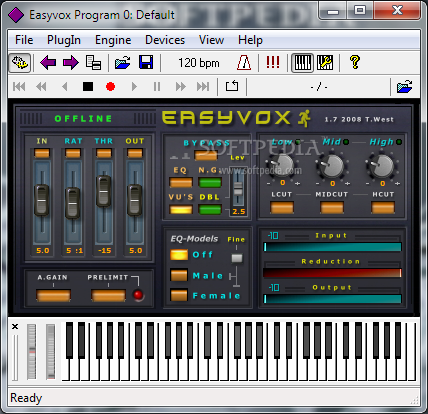Viewport: 428px width, 414px height.
Task: Click the save floppy disk icon
Action: (x=146, y=63)
